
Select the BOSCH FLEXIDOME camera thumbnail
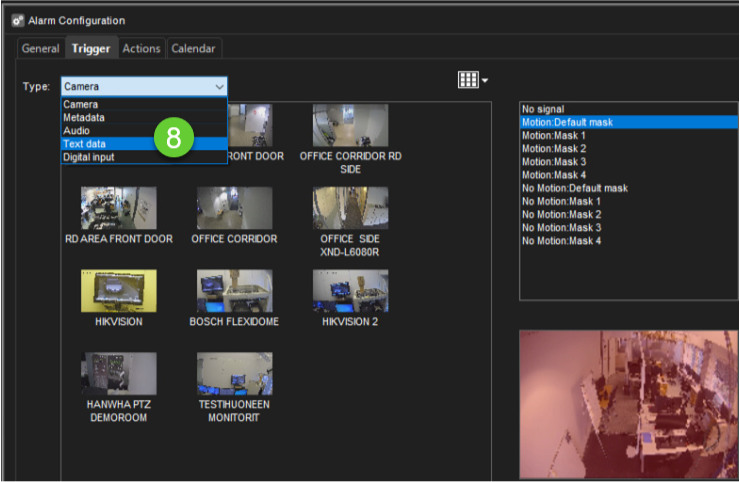234,291
